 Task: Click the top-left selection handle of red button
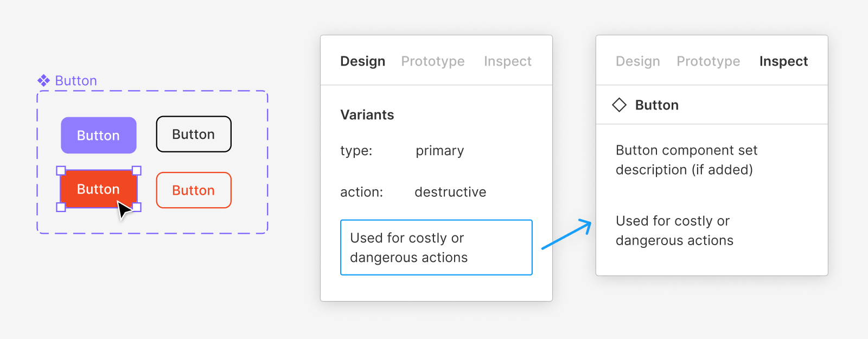click(x=61, y=171)
